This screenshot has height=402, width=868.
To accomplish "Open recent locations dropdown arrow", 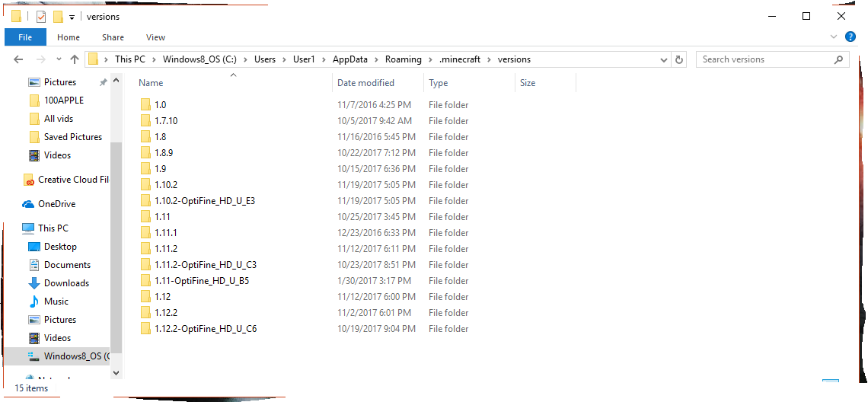I will click(x=59, y=59).
